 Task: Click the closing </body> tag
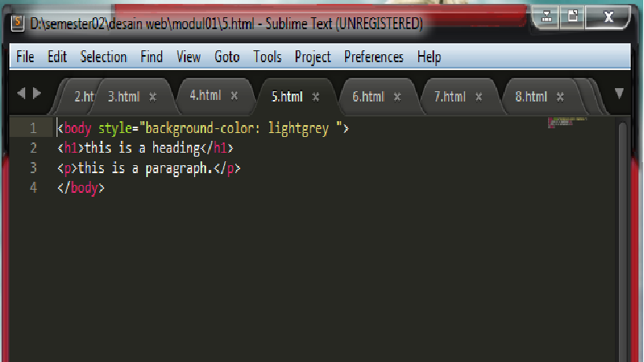coord(81,188)
